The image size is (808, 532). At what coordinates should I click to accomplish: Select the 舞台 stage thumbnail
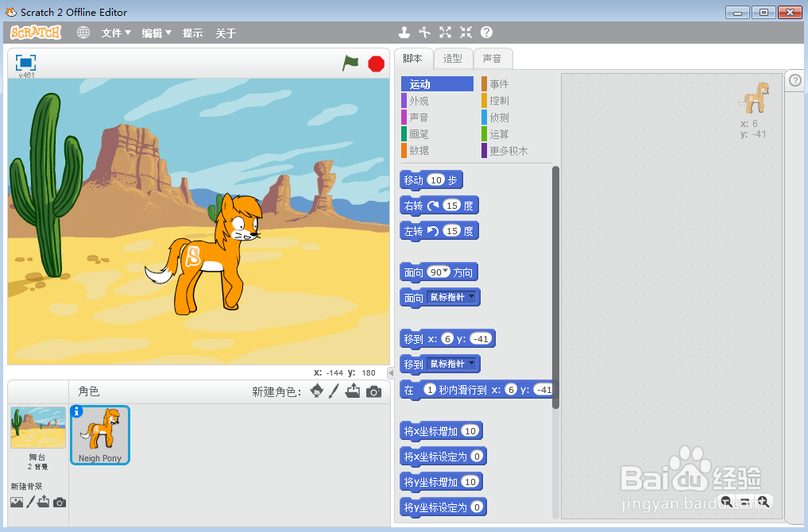point(38,427)
